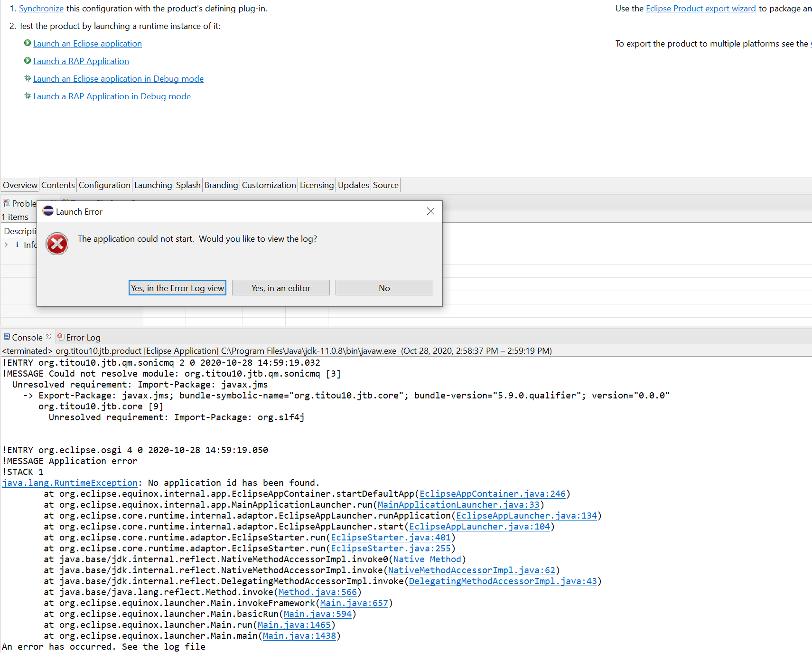Click the info icon next to the Info row
This screenshot has width=812, height=653.
18,245
